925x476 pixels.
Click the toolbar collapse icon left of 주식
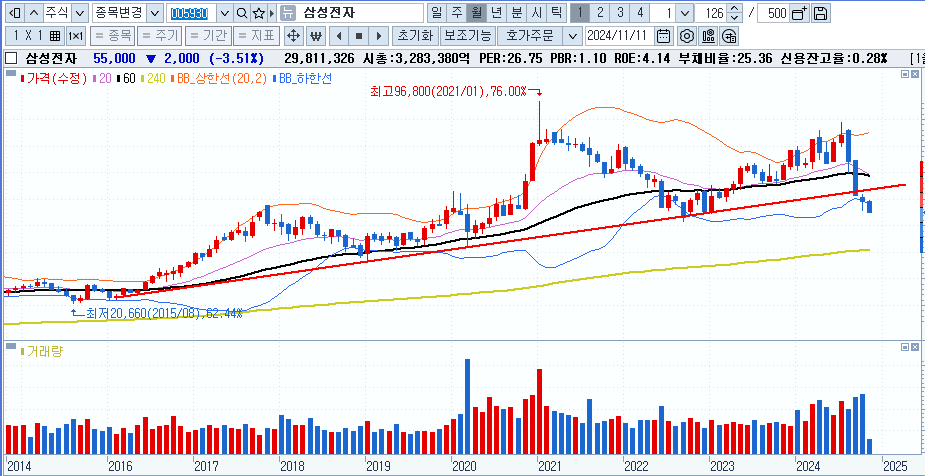coord(16,13)
